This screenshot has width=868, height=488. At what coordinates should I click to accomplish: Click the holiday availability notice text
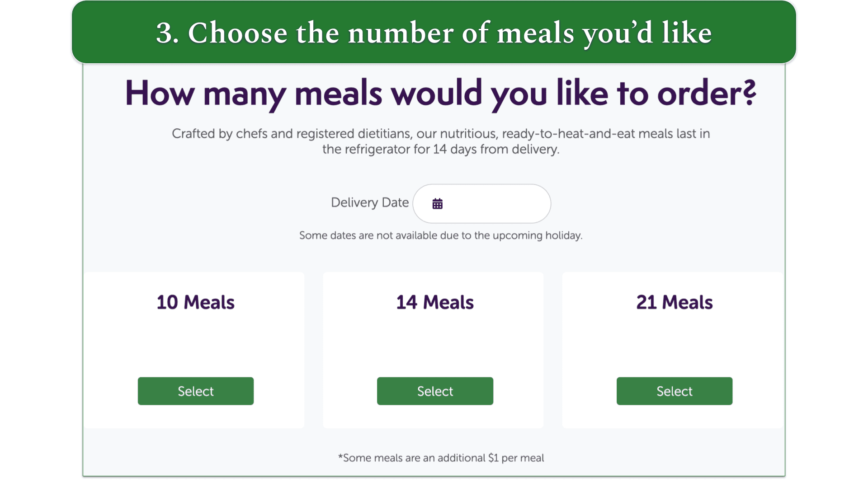click(x=440, y=235)
